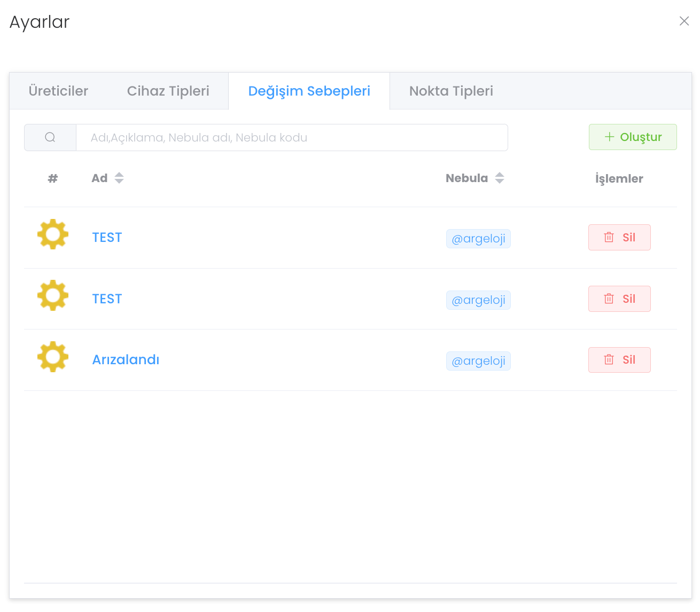Delete the second TEST entry with Sil
This screenshot has width=700, height=612.
pyautogui.click(x=619, y=299)
